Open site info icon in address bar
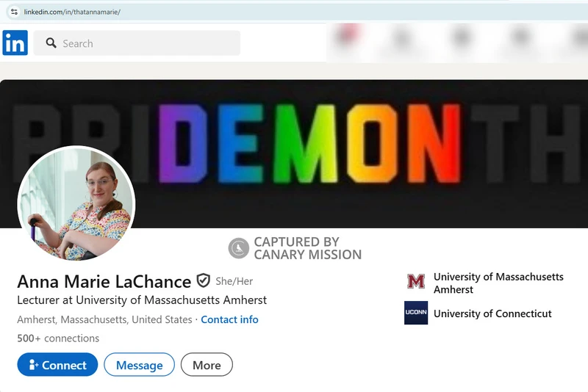 click(14, 12)
